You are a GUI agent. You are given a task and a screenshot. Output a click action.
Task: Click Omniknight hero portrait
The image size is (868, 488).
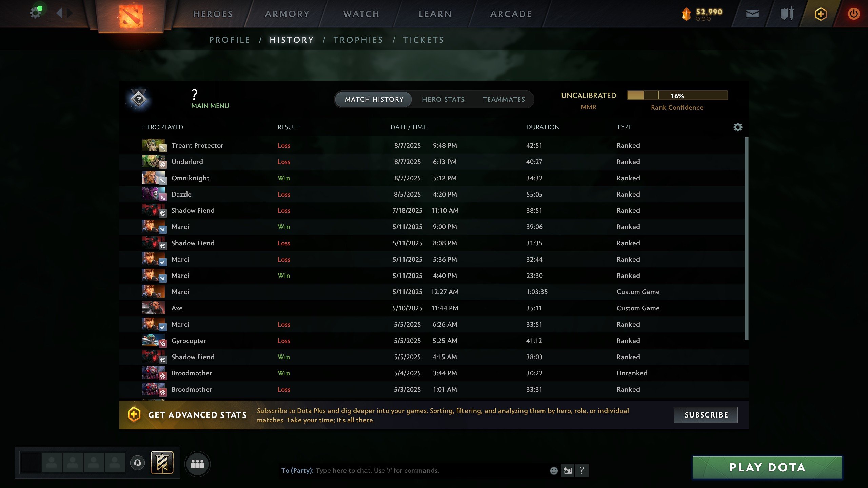coord(153,178)
